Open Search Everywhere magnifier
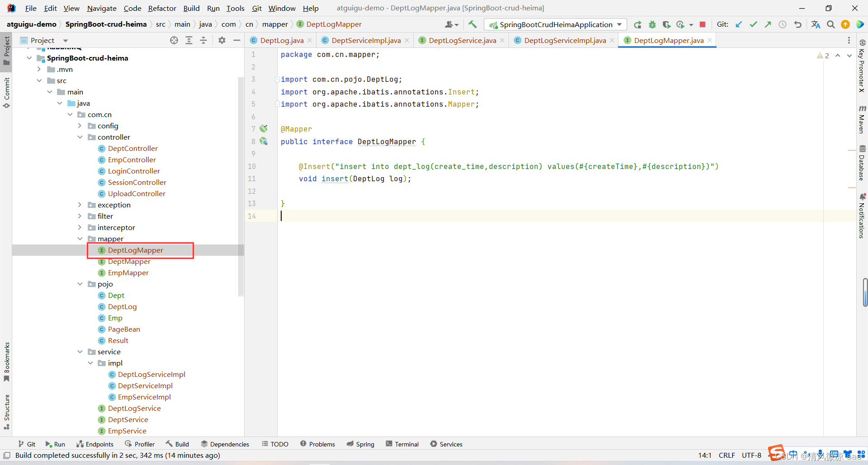The image size is (868, 465). [x=830, y=24]
